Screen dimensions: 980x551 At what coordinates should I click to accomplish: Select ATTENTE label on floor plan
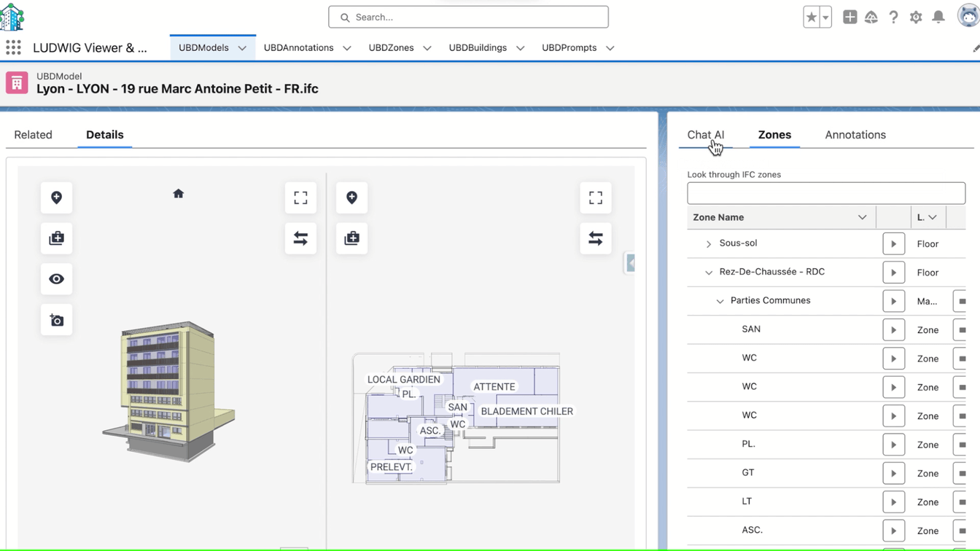pyautogui.click(x=494, y=387)
